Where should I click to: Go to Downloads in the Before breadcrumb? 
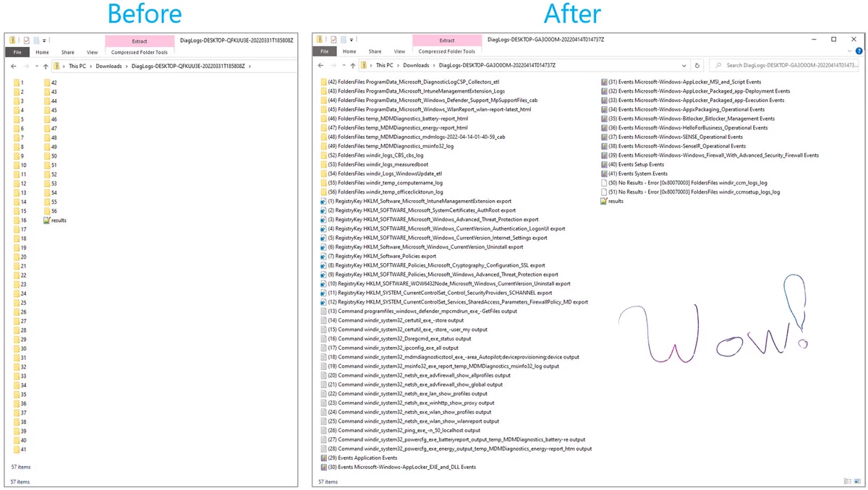pos(109,66)
